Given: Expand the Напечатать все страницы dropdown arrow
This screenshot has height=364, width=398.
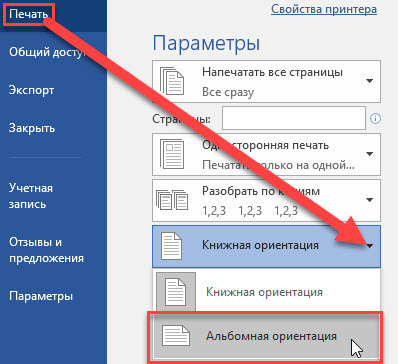Looking at the screenshot, I should point(369,81).
